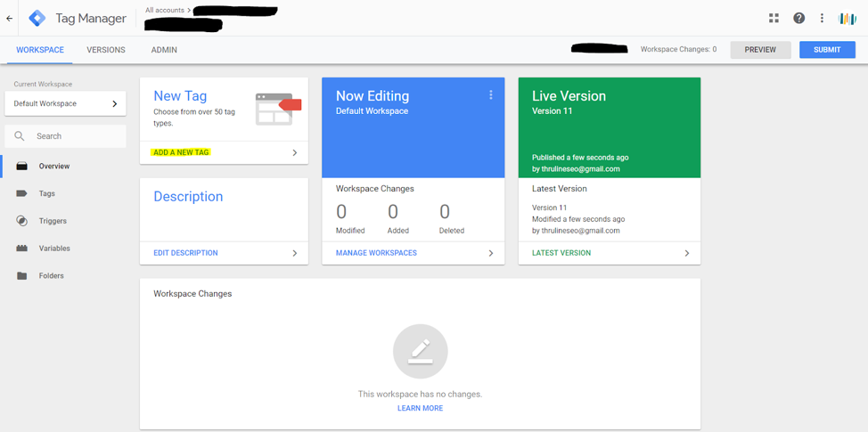Switch to the Versions tab
Viewport: 868px width, 432px height.
[106, 50]
